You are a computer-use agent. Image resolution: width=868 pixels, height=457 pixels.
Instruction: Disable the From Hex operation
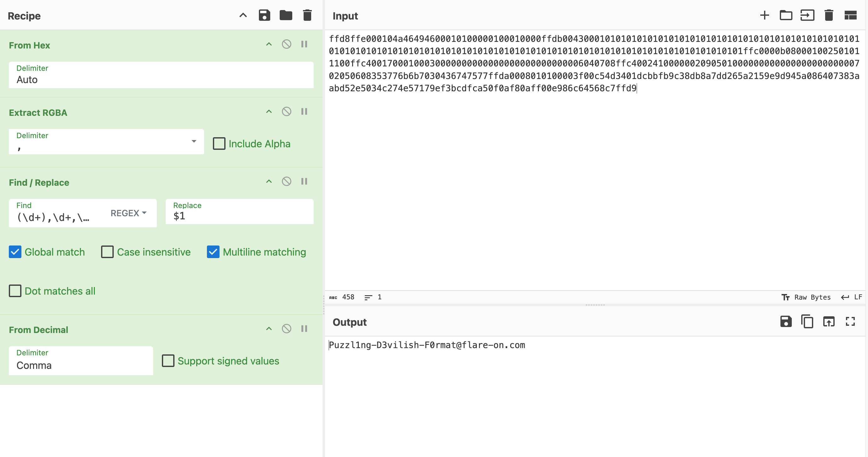[286, 44]
